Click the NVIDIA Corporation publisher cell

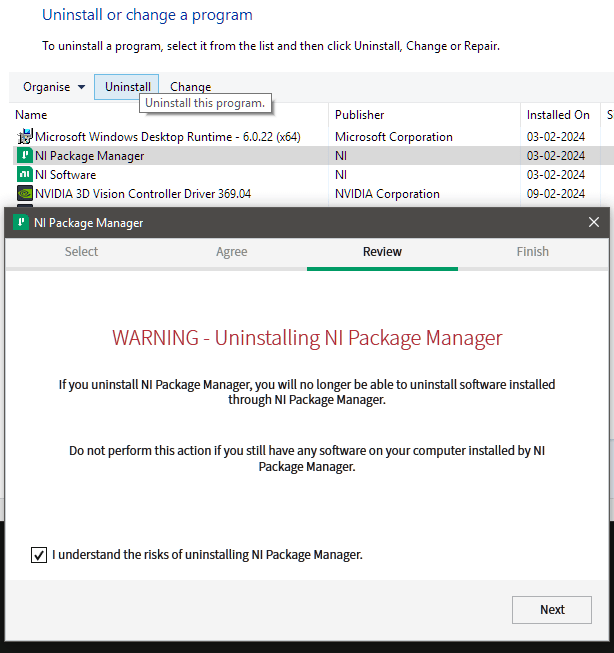pyautogui.click(x=387, y=194)
